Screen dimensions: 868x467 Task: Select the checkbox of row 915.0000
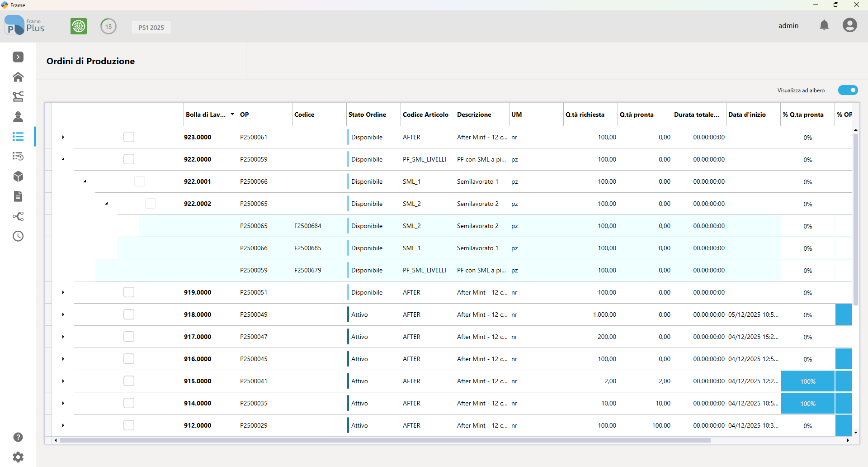coord(129,381)
